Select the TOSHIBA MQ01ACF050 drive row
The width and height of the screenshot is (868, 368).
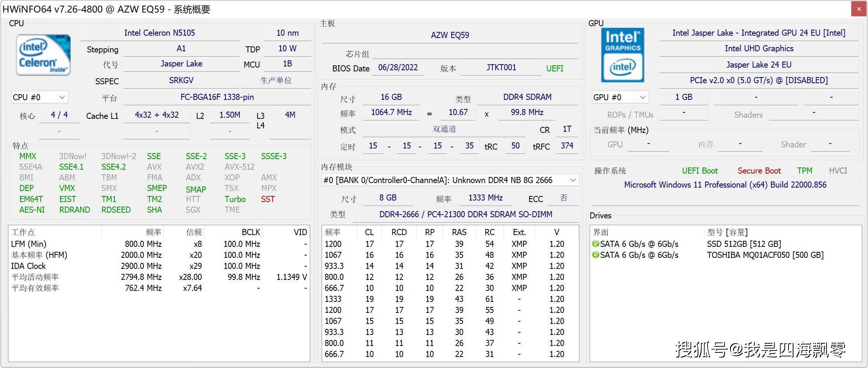pos(725,255)
